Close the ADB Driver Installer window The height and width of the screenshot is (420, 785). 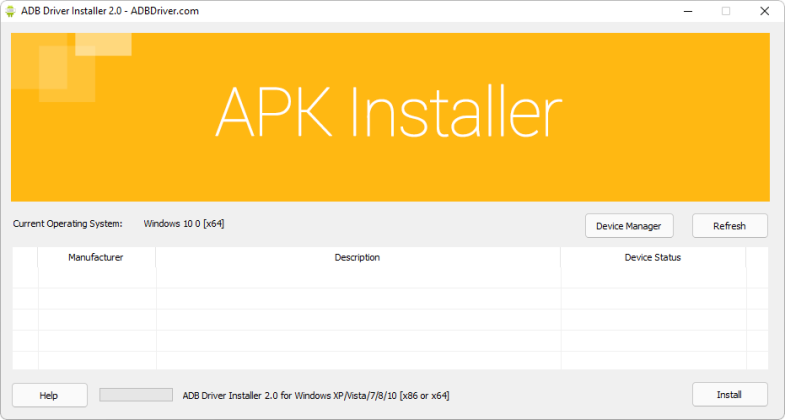(x=764, y=11)
